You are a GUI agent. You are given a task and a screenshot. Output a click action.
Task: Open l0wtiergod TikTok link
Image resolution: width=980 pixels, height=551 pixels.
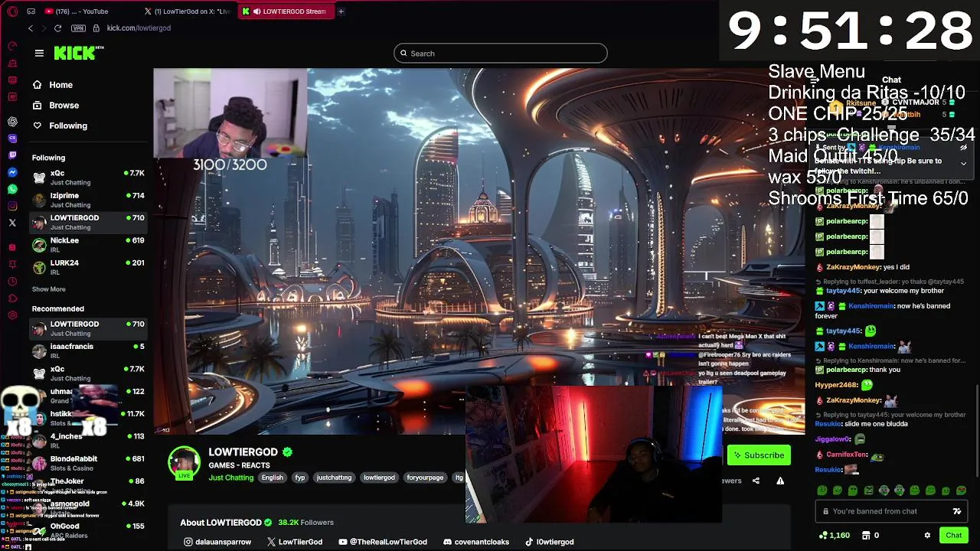click(550, 542)
